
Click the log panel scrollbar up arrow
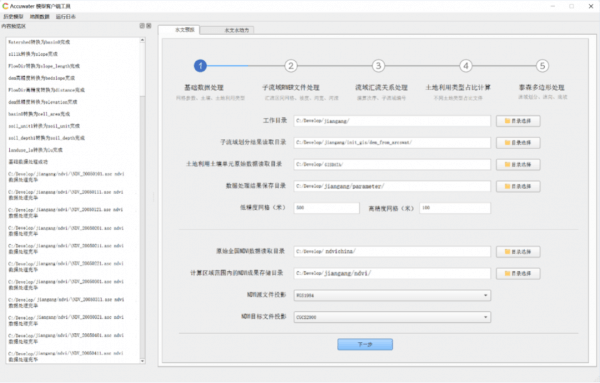point(142,40)
